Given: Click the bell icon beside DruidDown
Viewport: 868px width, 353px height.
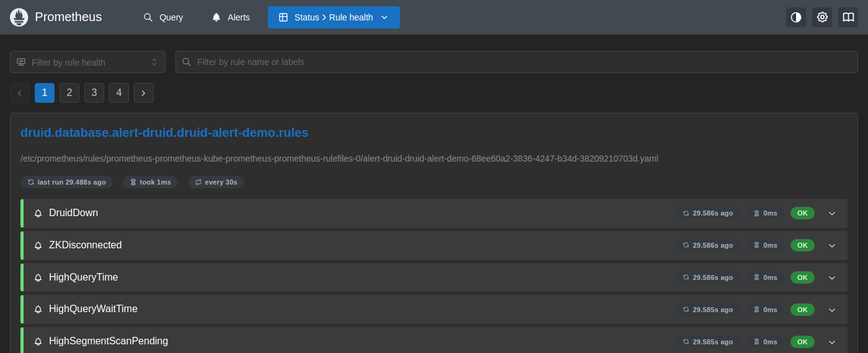Looking at the screenshot, I should (x=38, y=213).
